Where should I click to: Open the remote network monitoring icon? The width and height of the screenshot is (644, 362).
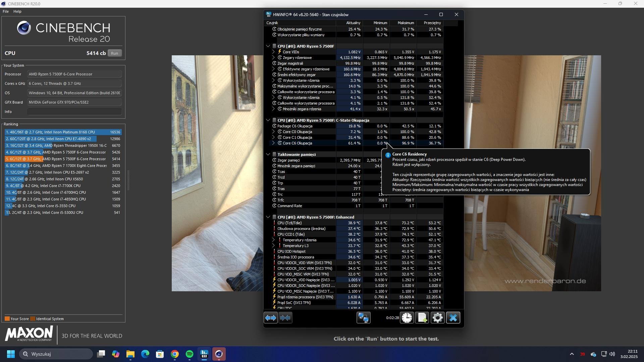(x=363, y=318)
